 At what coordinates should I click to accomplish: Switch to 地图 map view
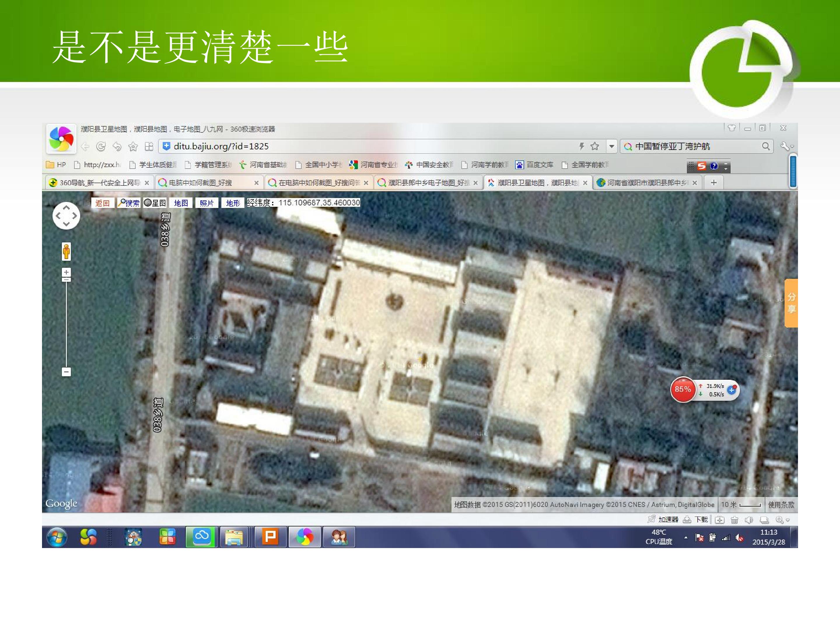tap(181, 203)
